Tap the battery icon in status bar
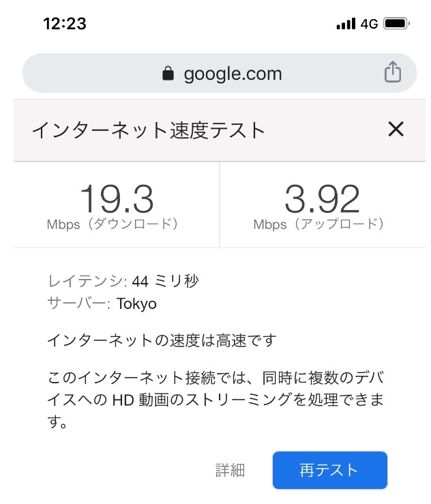431x504 pixels. point(396,24)
